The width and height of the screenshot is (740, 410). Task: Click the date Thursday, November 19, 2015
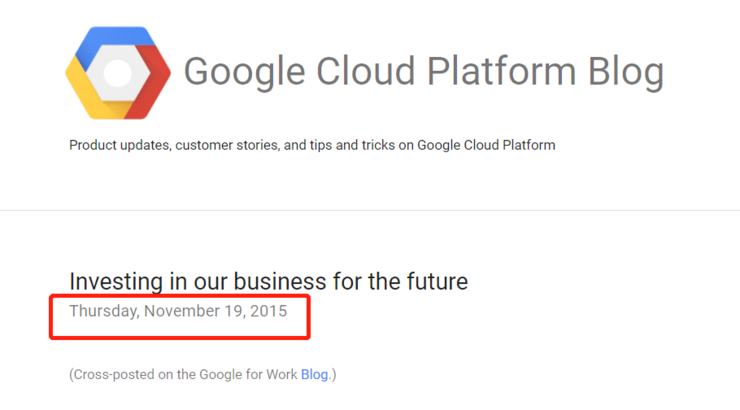click(x=178, y=311)
